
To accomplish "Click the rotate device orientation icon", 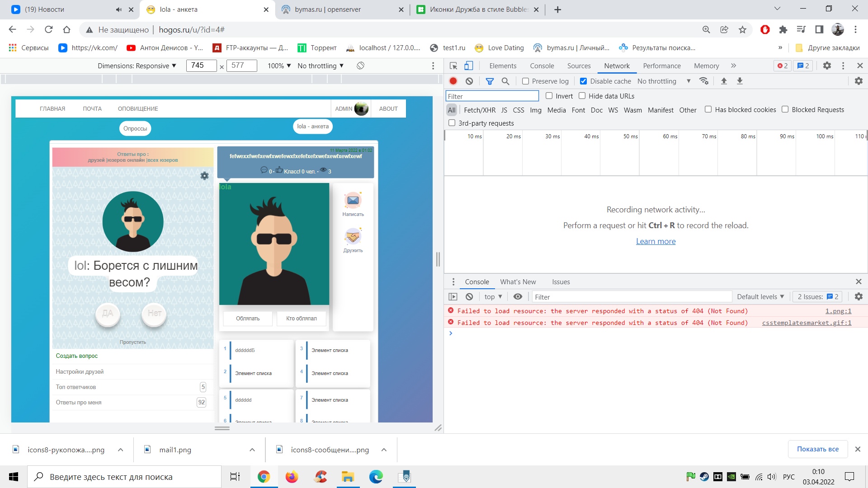I will click(x=360, y=66).
